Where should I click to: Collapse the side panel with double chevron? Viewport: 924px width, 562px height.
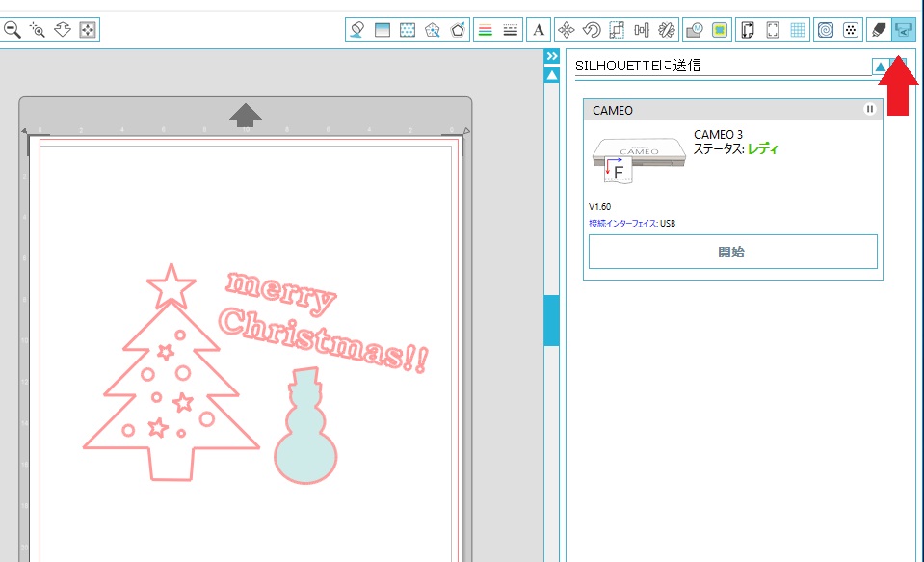tap(551, 56)
